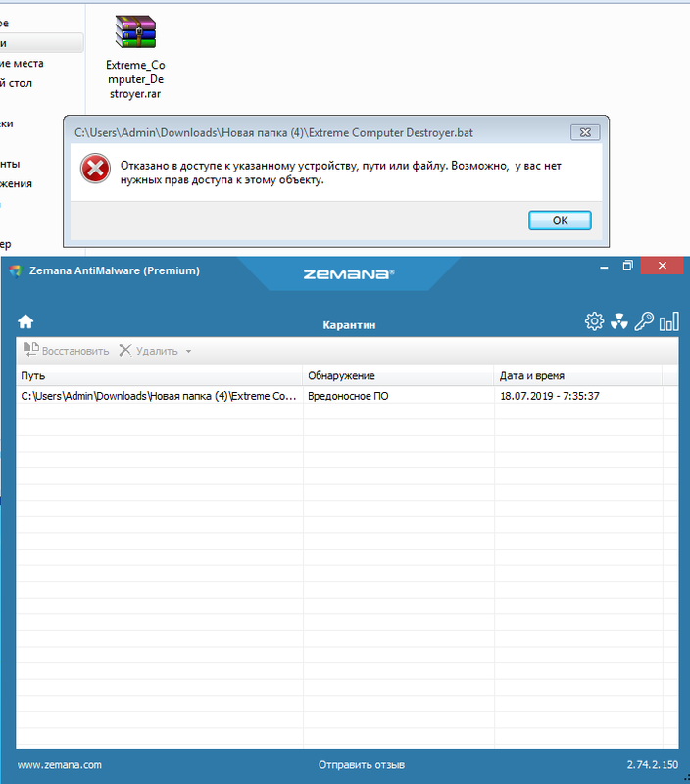This screenshot has width=690, height=784.
Task: Open Zemana settings gear
Action: coord(594,321)
